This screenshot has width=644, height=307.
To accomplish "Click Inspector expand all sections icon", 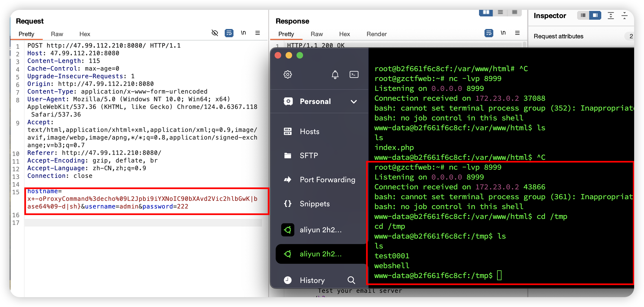I will [x=611, y=16].
